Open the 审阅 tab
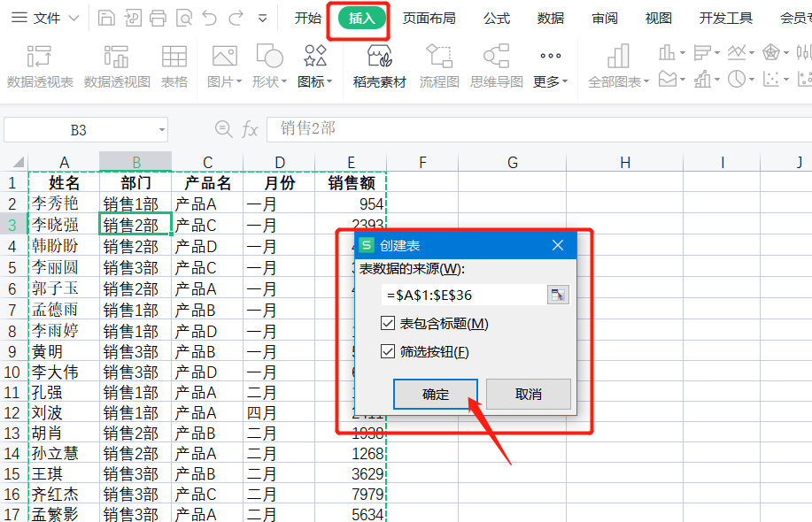The image size is (812, 522). pos(605,18)
